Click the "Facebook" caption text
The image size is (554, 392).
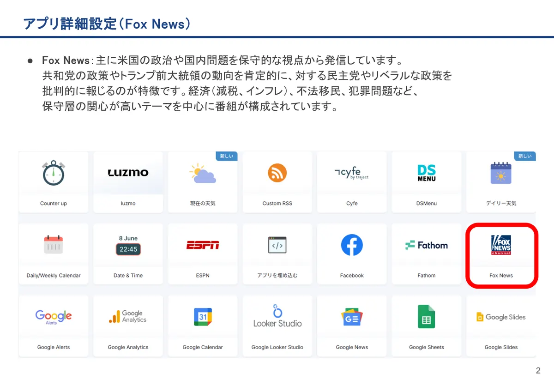pyautogui.click(x=352, y=275)
